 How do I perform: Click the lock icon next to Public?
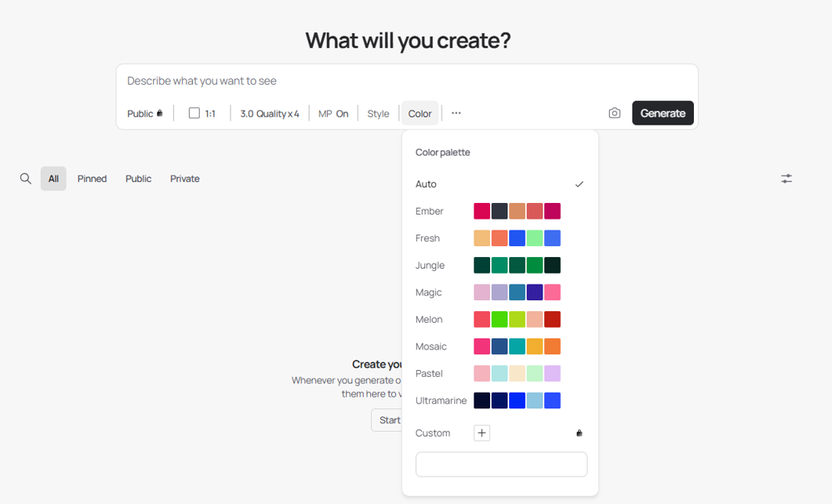(x=160, y=113)
